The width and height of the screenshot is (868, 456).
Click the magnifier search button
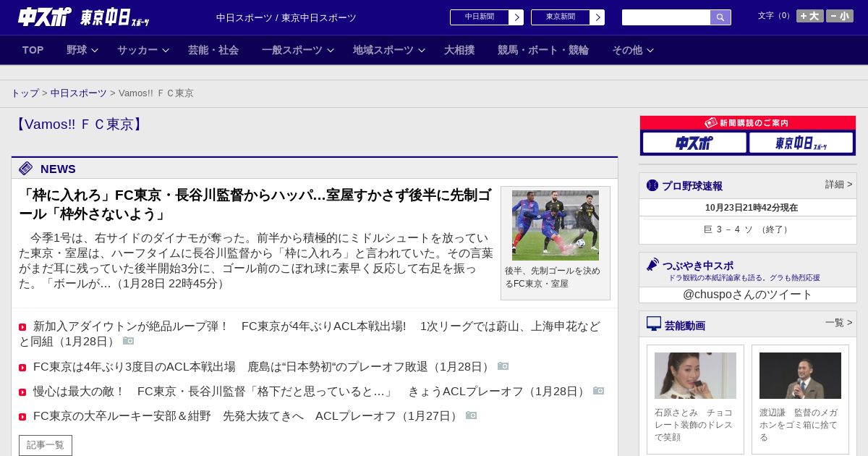(720, 17)
